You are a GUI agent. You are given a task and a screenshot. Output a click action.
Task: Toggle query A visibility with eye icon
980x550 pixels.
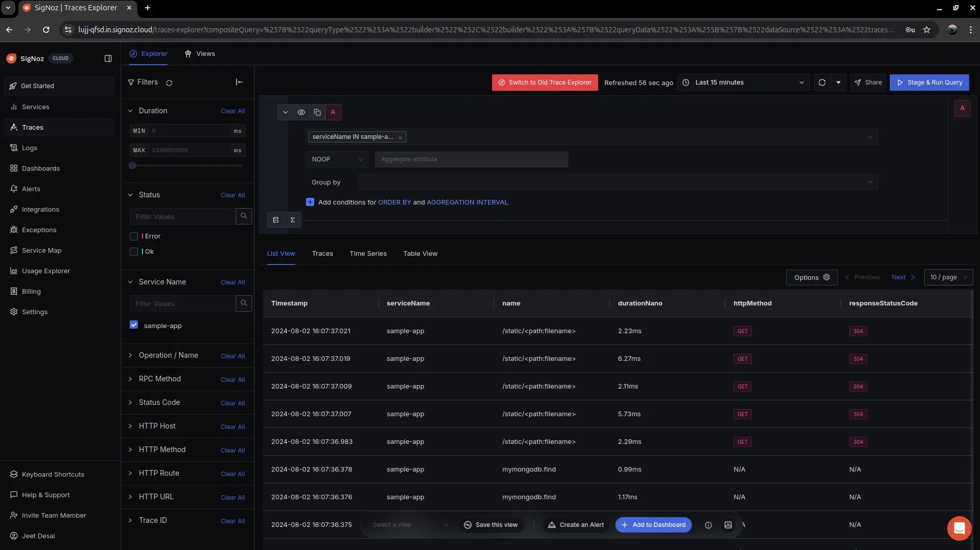[301, 112]
